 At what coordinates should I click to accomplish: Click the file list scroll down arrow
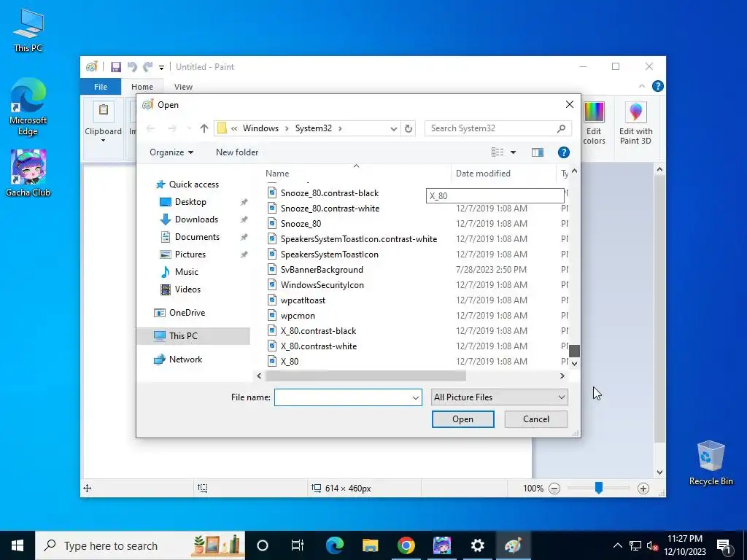(x=575, y=364)
